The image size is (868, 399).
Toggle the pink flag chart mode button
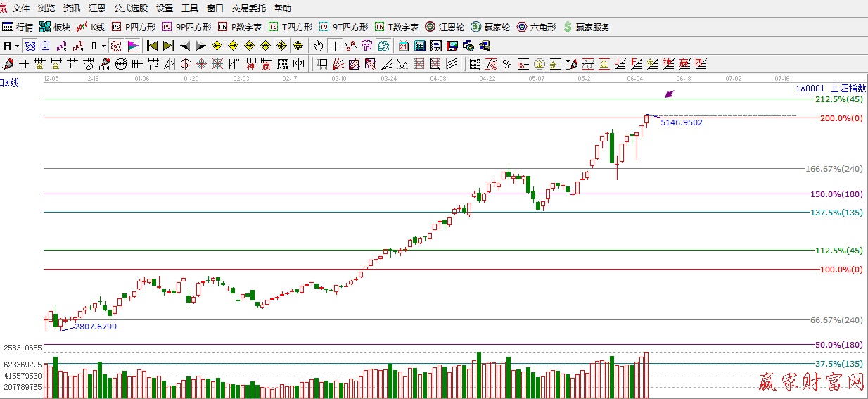coord(133,46)
